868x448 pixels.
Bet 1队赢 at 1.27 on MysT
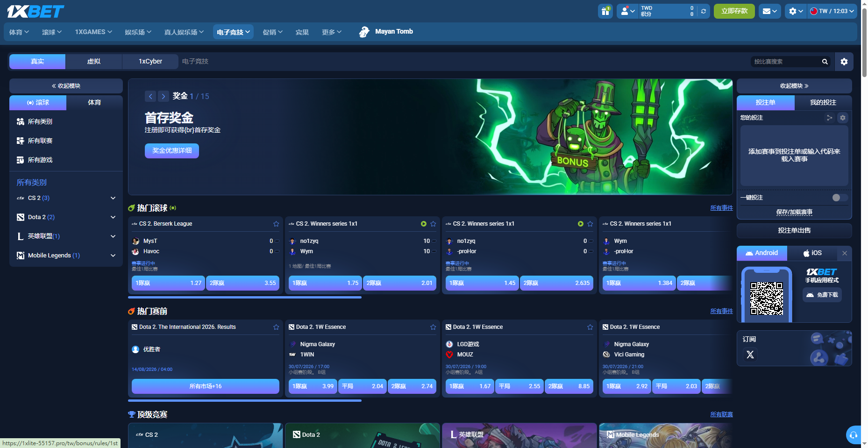tap(168, 283)
